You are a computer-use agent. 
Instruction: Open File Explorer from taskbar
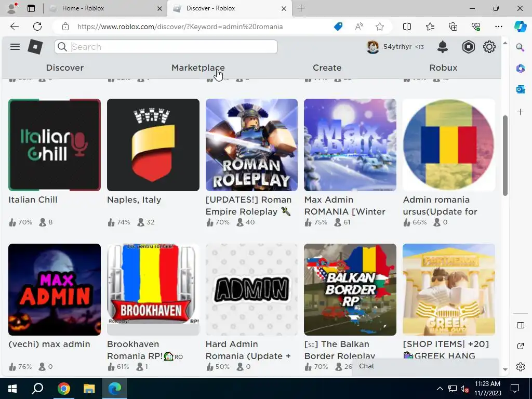click(89, 389)
